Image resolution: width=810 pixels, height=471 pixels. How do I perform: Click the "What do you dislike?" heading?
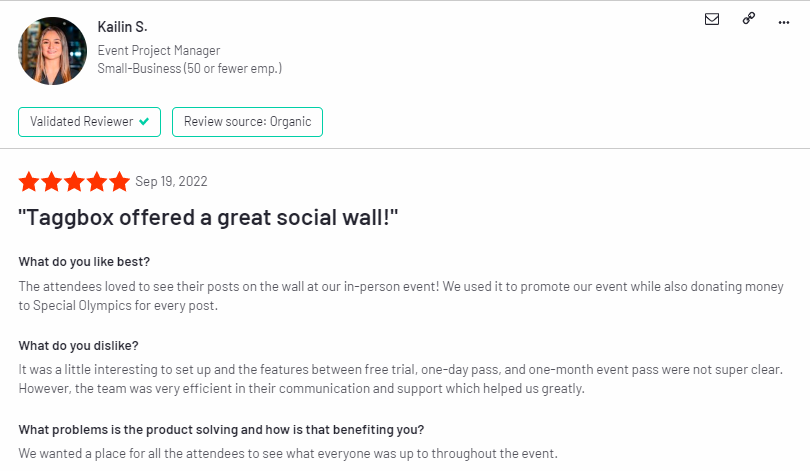(x=78, y=346)
